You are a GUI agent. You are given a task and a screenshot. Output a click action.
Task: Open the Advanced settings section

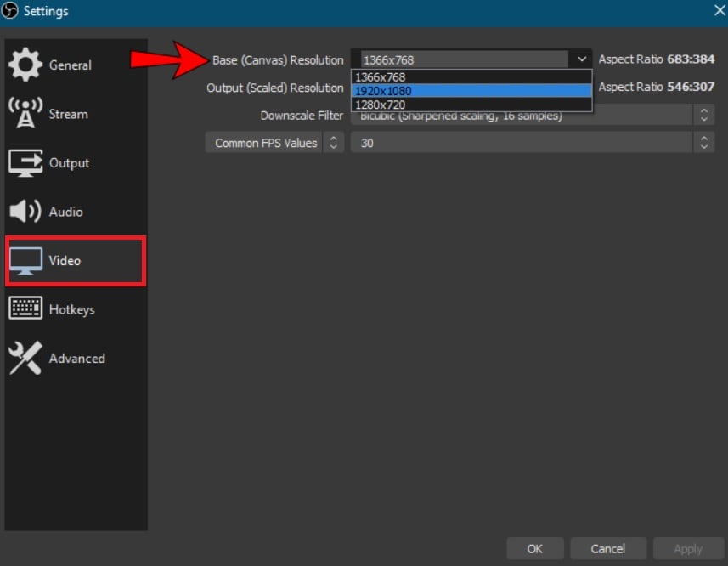pyautogui.click(x=77, y=358)
